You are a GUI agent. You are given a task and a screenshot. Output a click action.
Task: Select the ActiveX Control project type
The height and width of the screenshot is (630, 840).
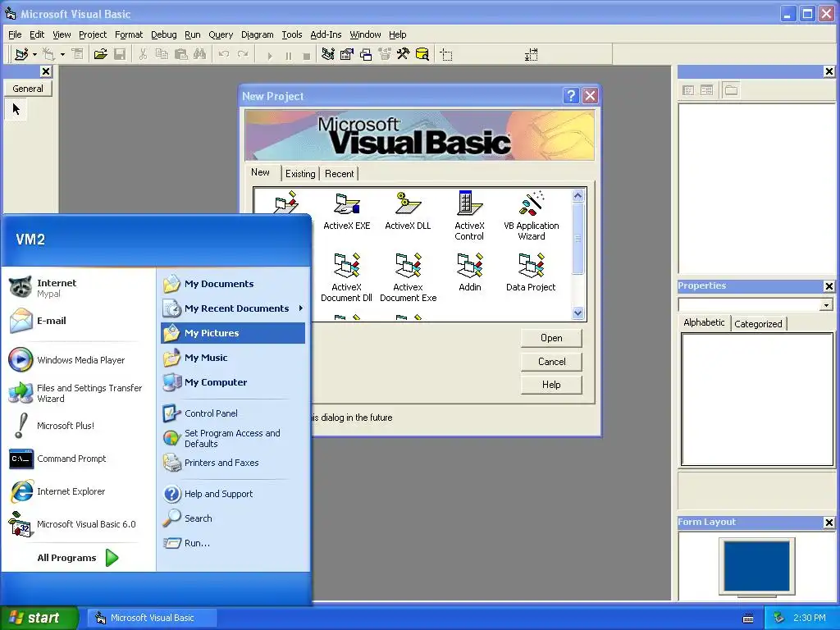[x=469, y=216]
